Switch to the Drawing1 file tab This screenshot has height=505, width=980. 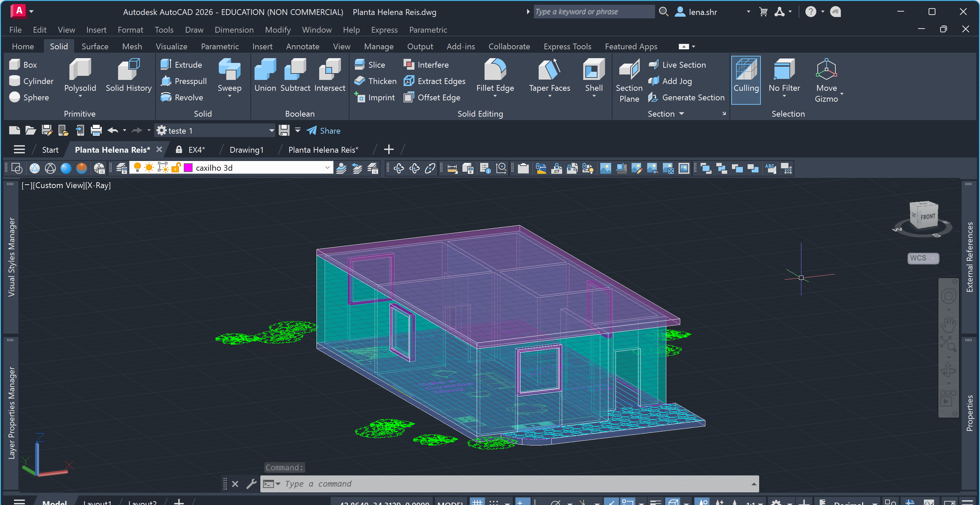[246, 150]
